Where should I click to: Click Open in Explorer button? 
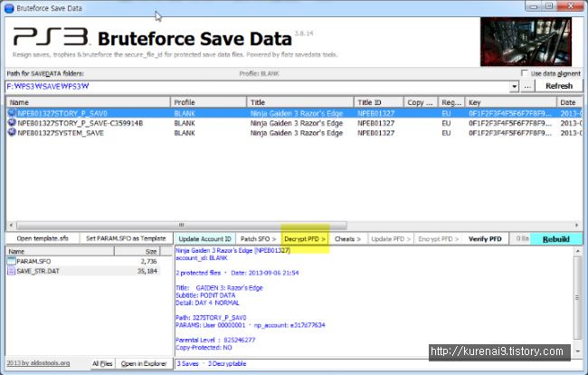(x=144, y=363)
